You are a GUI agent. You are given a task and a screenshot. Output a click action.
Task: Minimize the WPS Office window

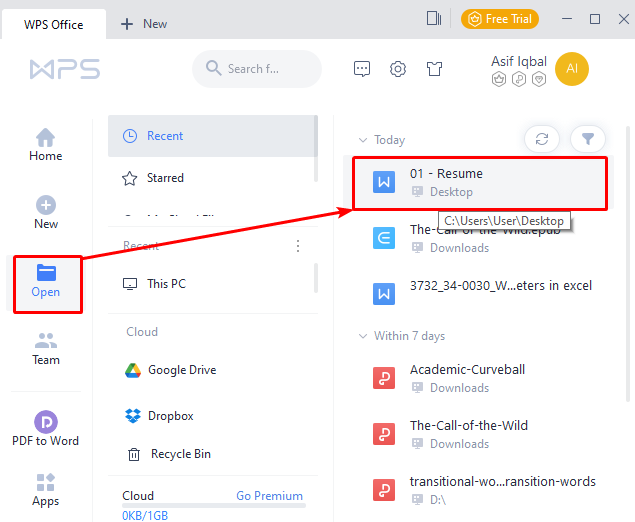tap(567, 19)
